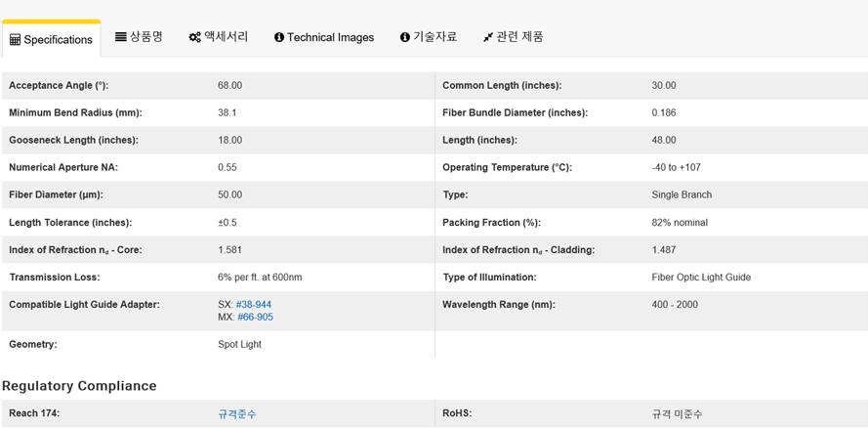Click the arrows icon beside 관련 제품
The height and width of the screenshot is (429, 868).
(x=488, y=37)
